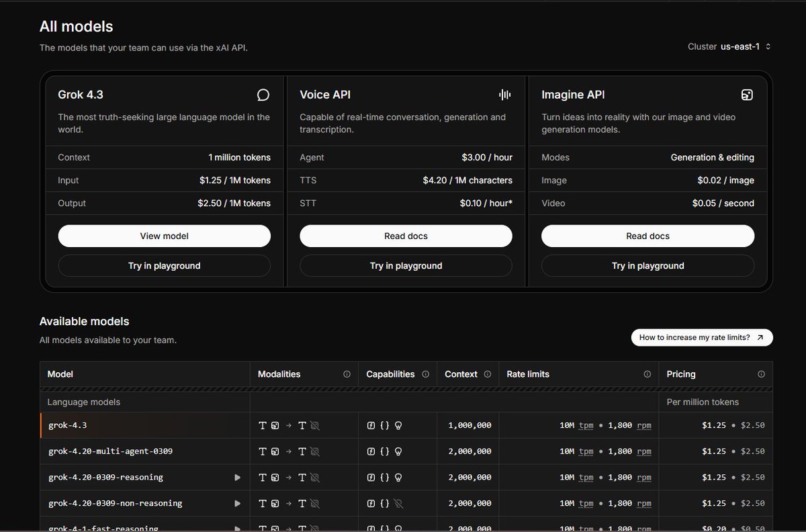Select the grok-4.20-0309-non-reasoning model name

[115, 503]
